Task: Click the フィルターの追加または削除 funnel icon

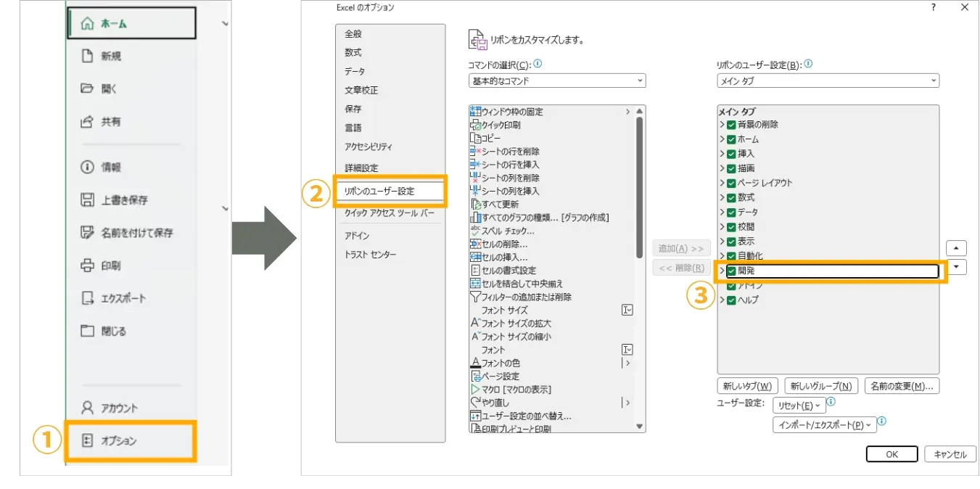Action: pos(476,297)
